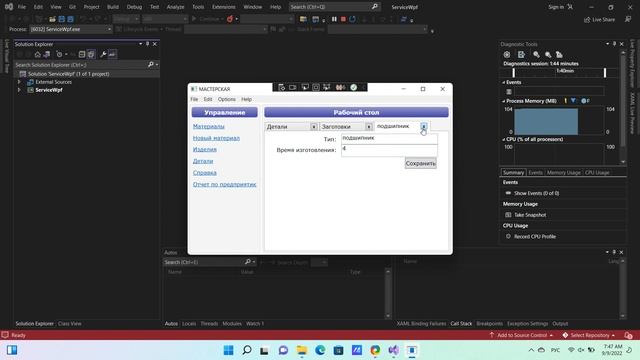Click the Track Focused Element icon

click(327, 87)
